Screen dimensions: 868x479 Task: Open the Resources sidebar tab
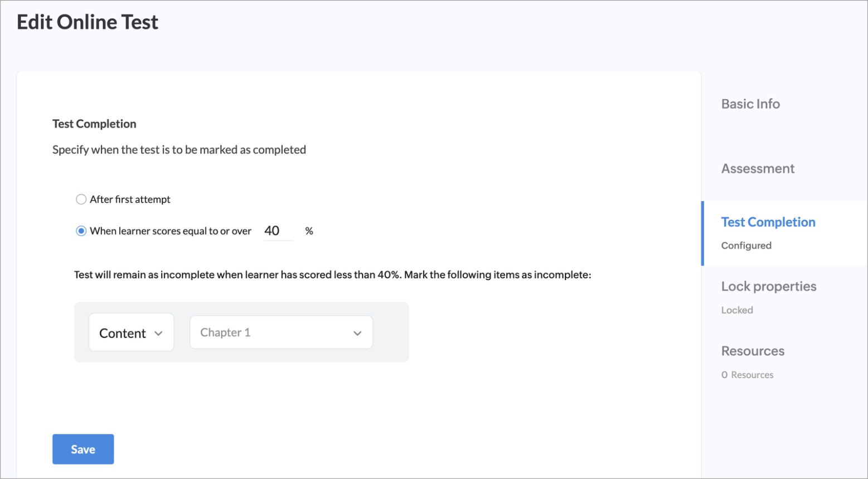point(753,351)
